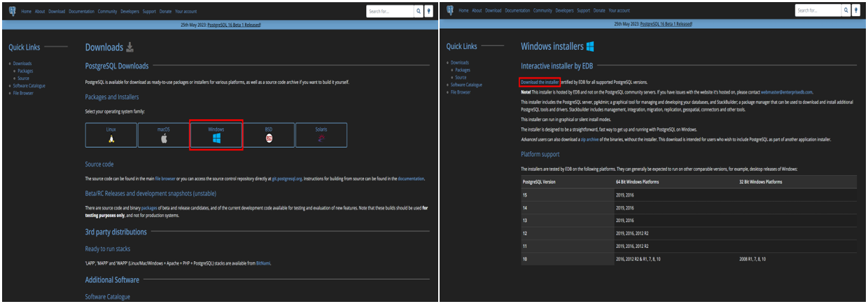Open Source quick link on Downloads page
The height and width of the screenshot is (304, 868).
(x=24, y=78)
